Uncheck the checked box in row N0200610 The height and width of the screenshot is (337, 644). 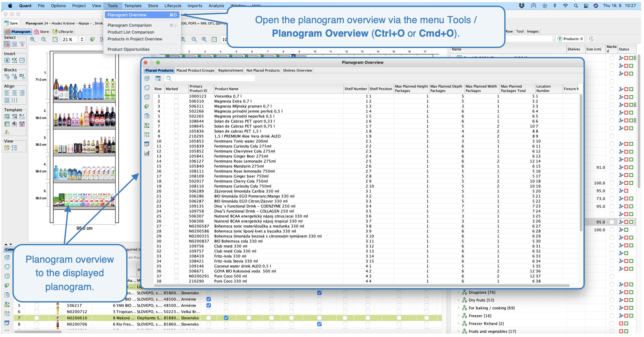tap(226, 318)
